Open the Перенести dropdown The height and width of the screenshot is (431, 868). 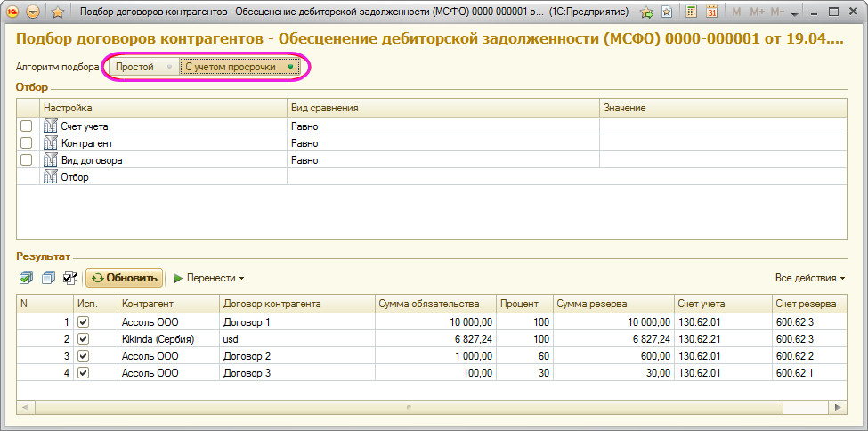(209, 278)
